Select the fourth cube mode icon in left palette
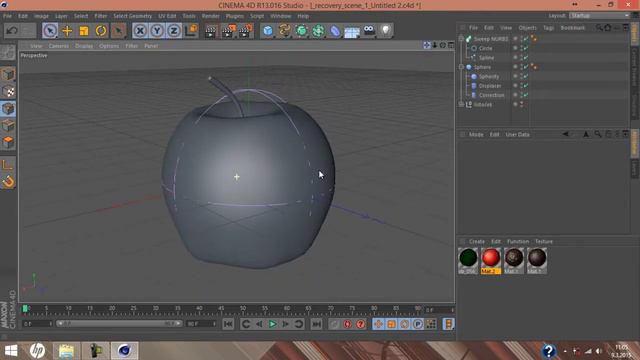The width and height of the screenshot is (640, 360). click(x=8, y=125)
